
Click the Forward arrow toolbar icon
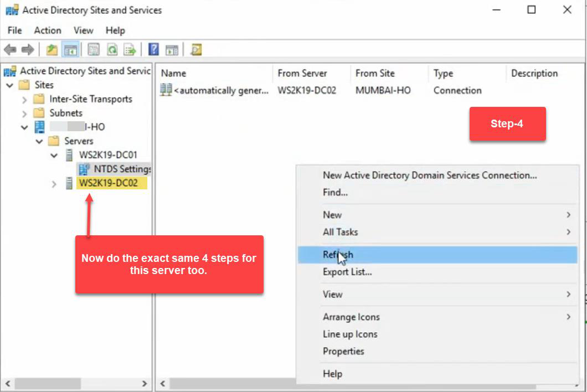coord(28,49)
